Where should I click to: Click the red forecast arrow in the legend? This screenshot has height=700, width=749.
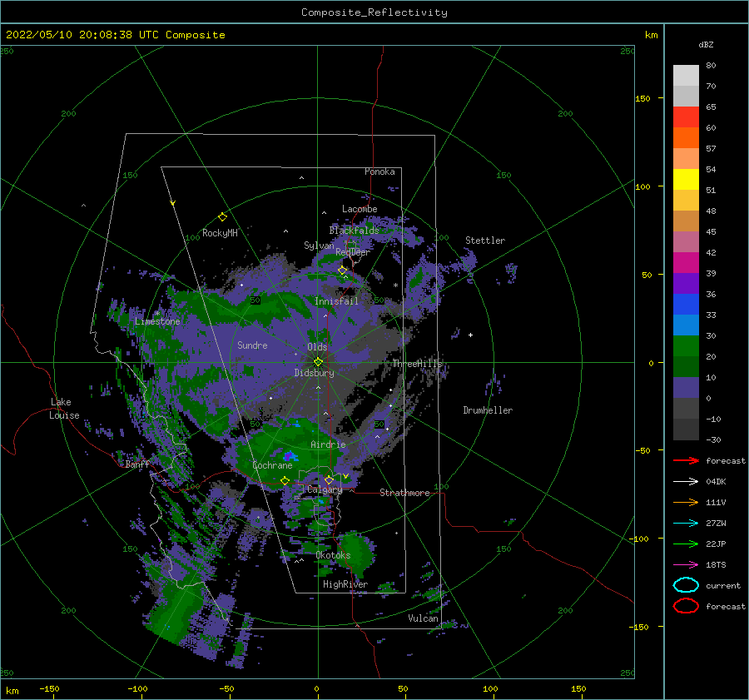click(x=686, y=460)
